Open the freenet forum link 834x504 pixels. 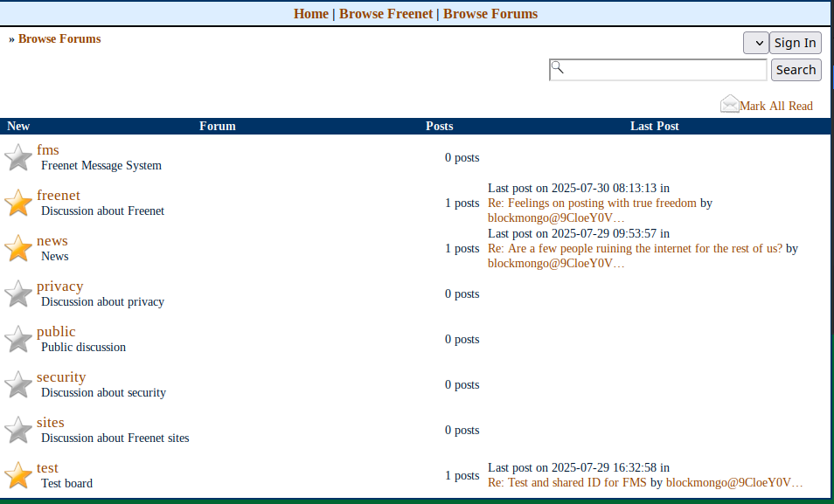click(59, 195)
